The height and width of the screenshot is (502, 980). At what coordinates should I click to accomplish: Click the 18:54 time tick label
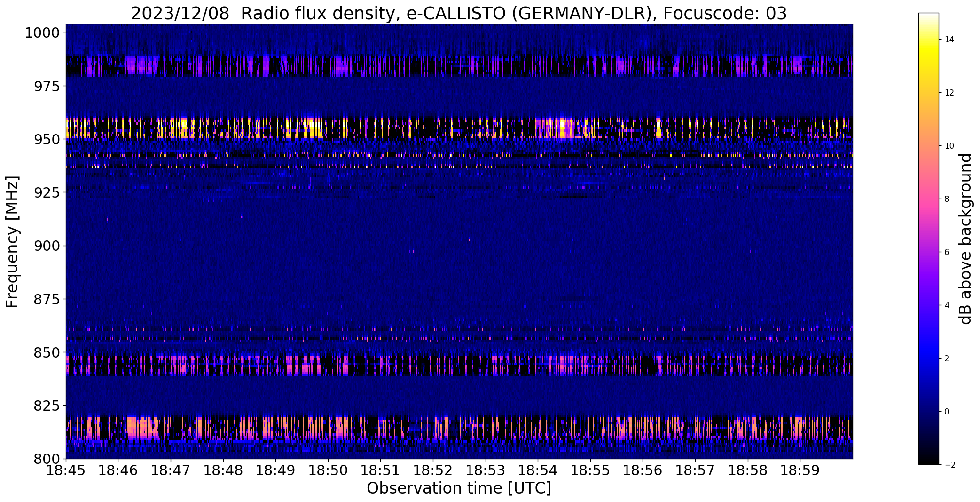(538, 470)
